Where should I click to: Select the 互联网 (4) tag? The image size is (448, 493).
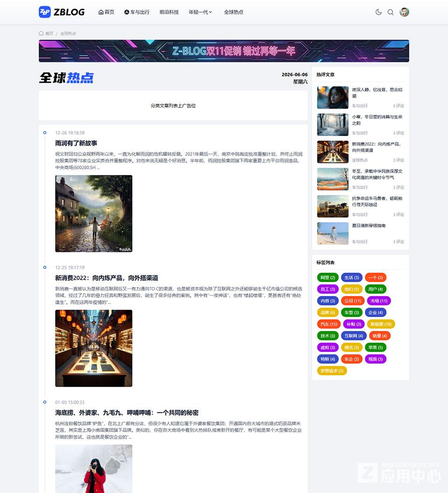354,336
